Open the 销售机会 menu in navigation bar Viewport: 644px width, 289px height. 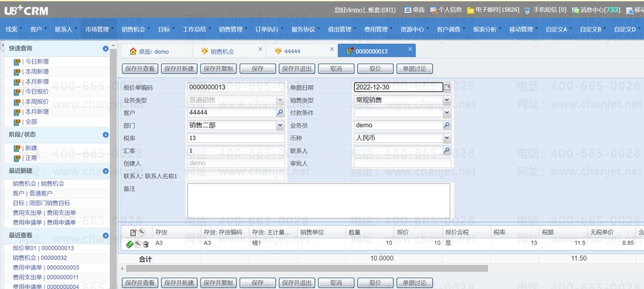pyautogui.click(x=134, y=29)
